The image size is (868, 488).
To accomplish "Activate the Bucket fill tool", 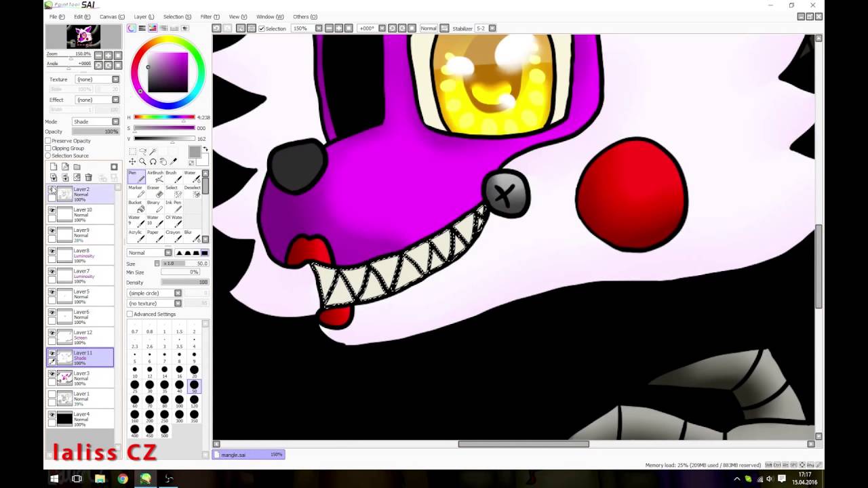I will (136, 206).
